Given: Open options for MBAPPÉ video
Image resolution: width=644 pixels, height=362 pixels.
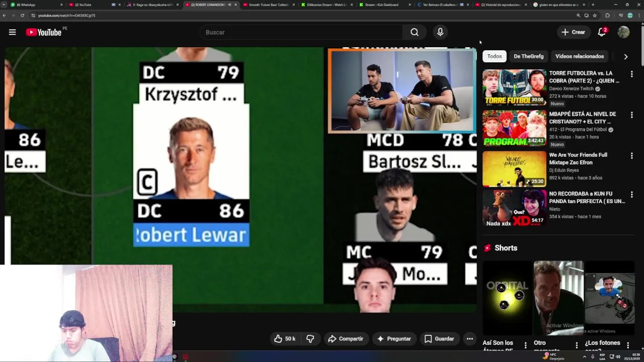Looking at the screenshot, I should [x=631, y=115].
